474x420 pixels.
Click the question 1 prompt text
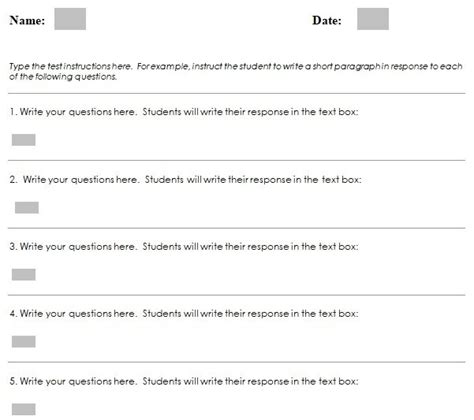click(184, 112)
